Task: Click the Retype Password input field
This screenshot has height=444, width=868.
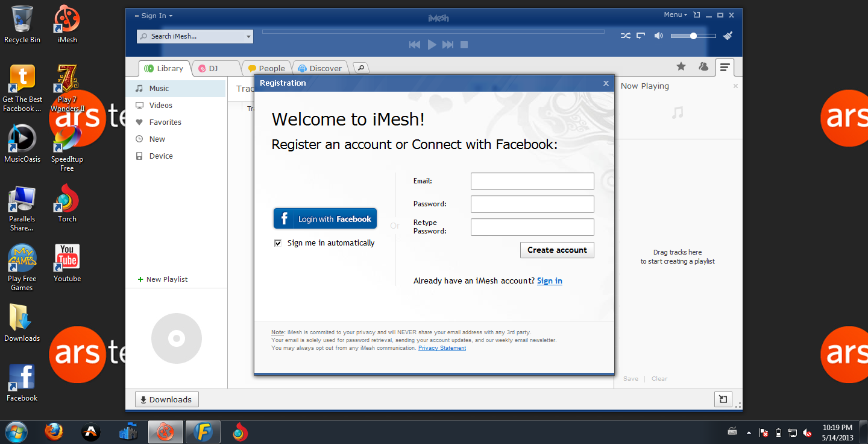Action: click(x=532, y=227)
